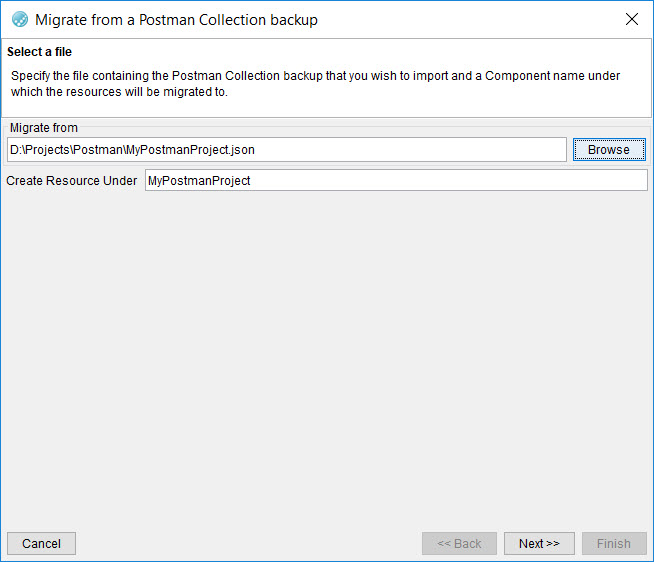Click the Browse button

coord(609,149)
